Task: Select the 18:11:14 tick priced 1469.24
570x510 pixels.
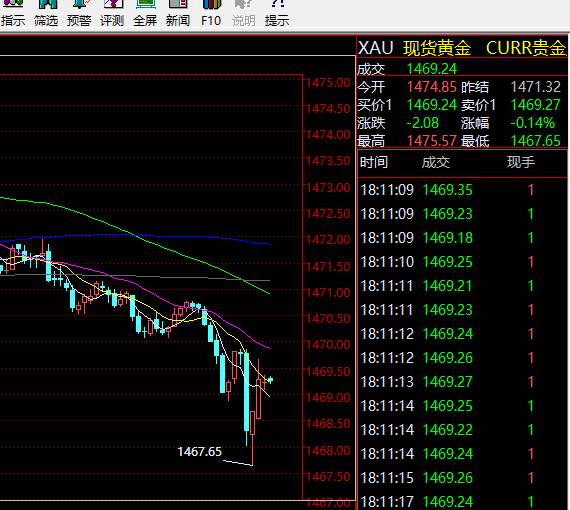Action: point(462,454)
